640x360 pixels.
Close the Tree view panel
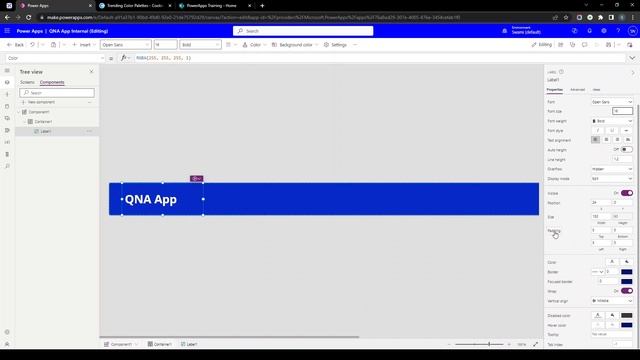click(91, 71)
